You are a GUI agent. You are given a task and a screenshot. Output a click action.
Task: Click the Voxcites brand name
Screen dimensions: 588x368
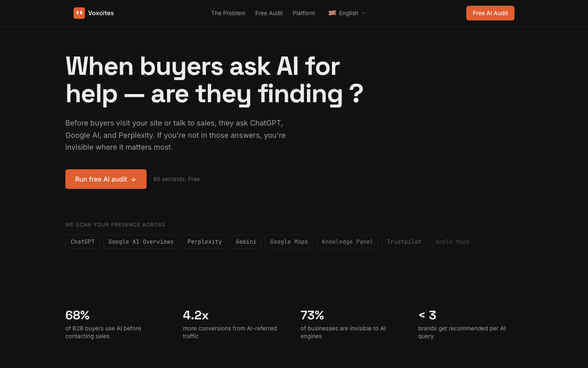point(101,13)
